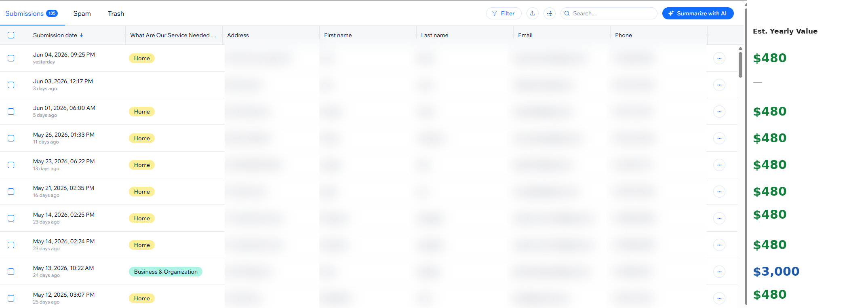Click the Home tag in Jun 04 row
The image size is (868, 308).
(142, 58)
